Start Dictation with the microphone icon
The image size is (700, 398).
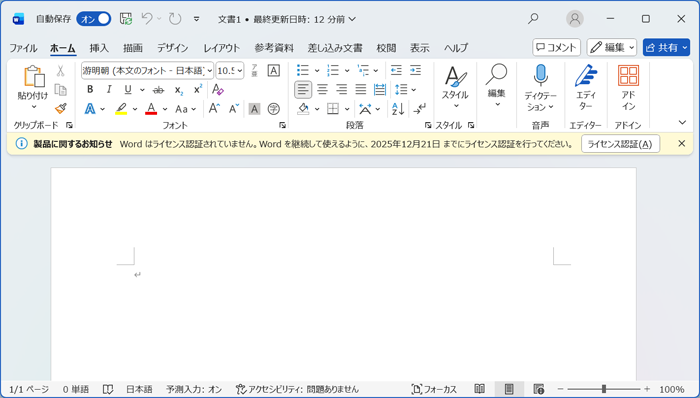click(x=540, y=75)
